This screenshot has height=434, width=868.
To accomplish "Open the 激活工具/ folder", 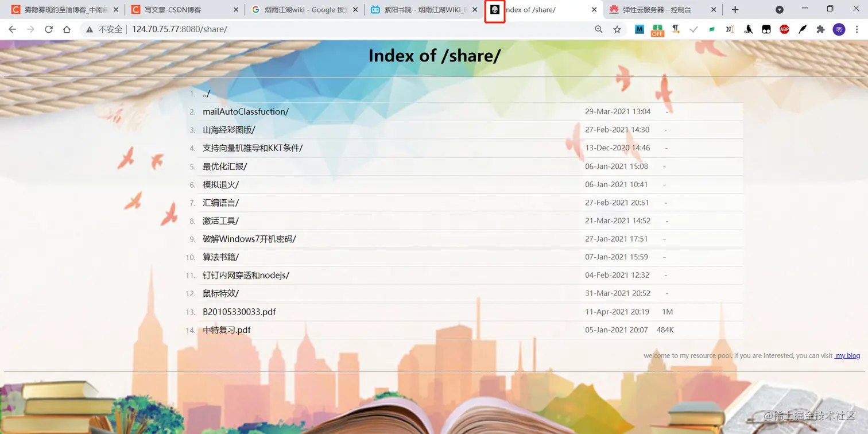I will pos(220,221).
